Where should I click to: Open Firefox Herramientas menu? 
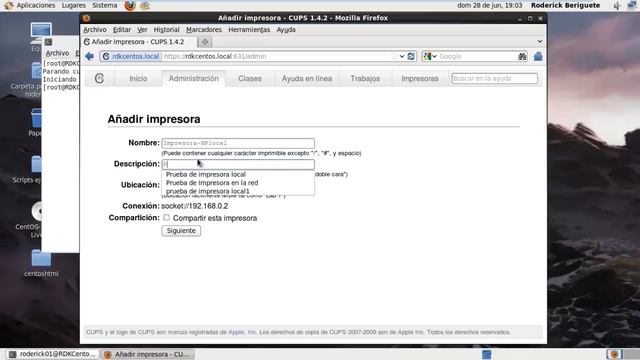coord(249,30)
